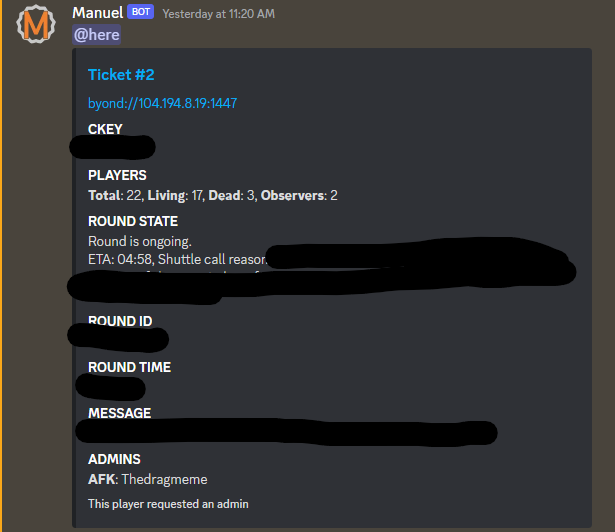Click the MESSAGE field heading
Screen dimensions: 615x532
coord(120,413)
